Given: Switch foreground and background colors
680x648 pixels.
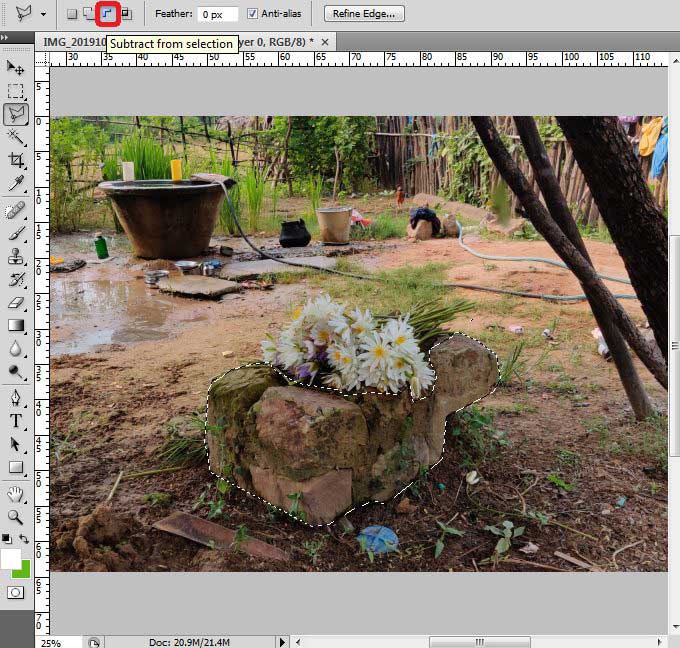Looking at the screenshot, I should click(x=24, y=539).
